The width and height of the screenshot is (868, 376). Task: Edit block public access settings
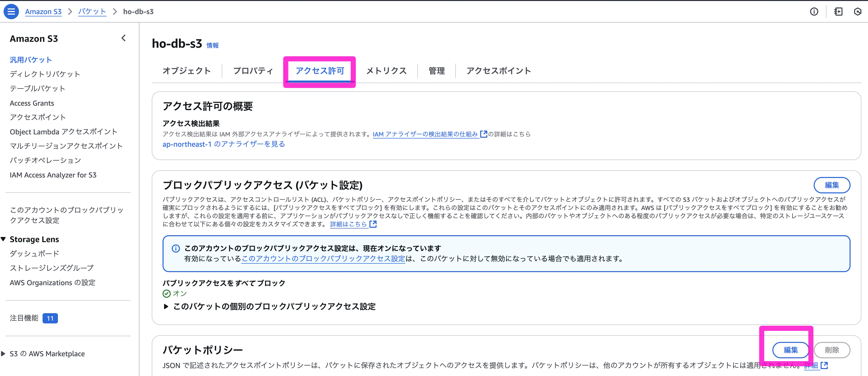(x=832, y=185)
